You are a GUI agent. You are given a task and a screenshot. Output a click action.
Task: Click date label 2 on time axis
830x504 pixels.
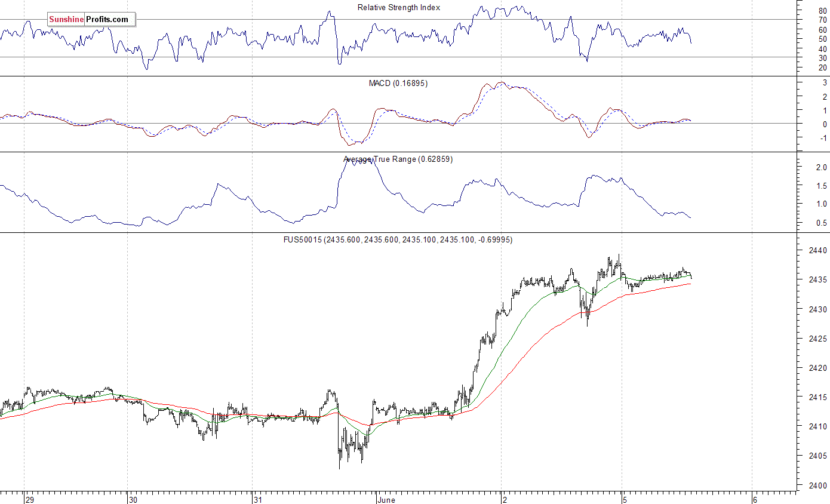tap(505, 499)
